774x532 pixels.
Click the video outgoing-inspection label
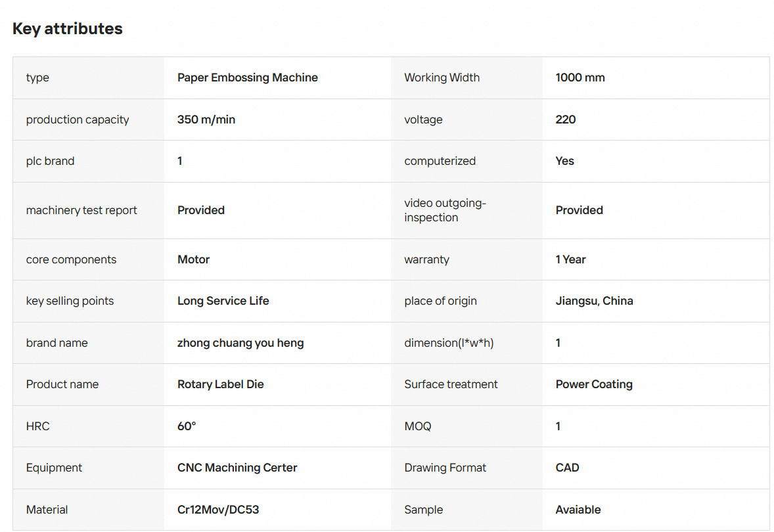click(x=445, y=210)
